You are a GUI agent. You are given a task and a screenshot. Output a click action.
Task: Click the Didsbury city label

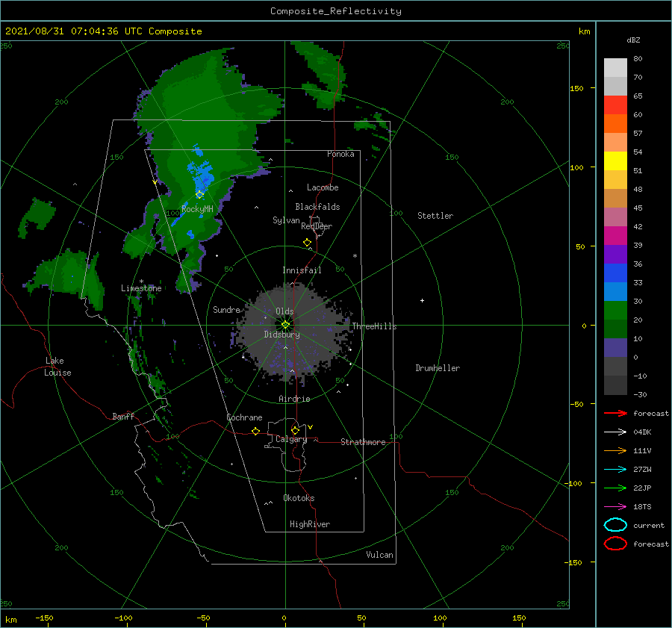click(281, 335)
